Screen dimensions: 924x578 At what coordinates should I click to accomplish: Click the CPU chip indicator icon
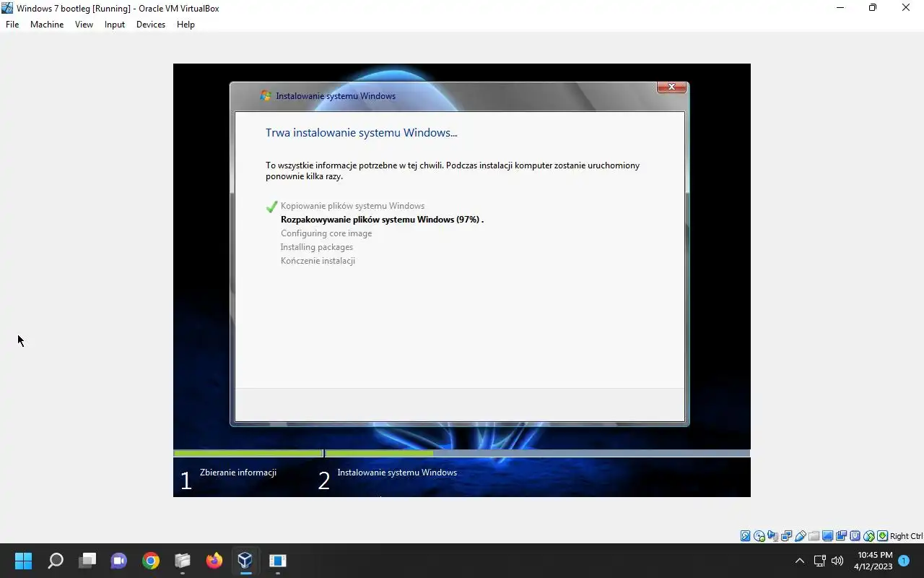855,536
